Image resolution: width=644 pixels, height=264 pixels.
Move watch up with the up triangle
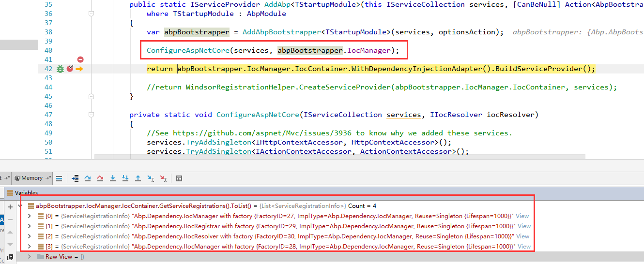pyautogui.click(x=10, y=231)
